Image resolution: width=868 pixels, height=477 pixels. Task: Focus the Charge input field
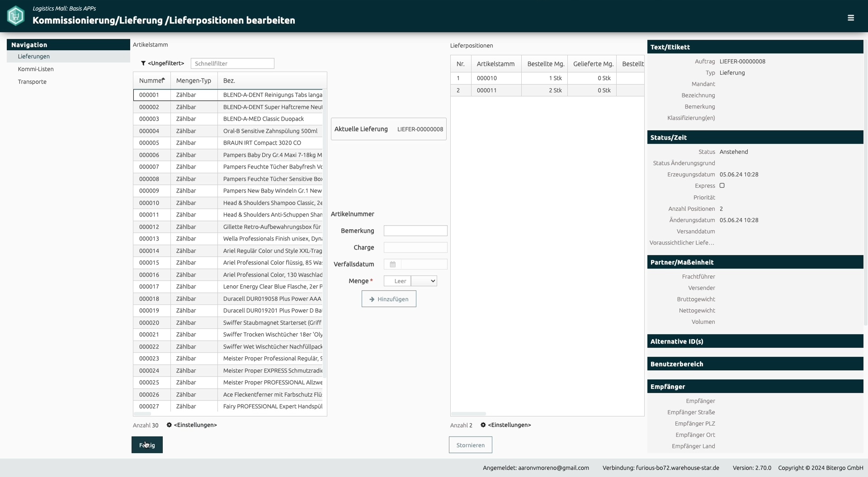point(415,248)
